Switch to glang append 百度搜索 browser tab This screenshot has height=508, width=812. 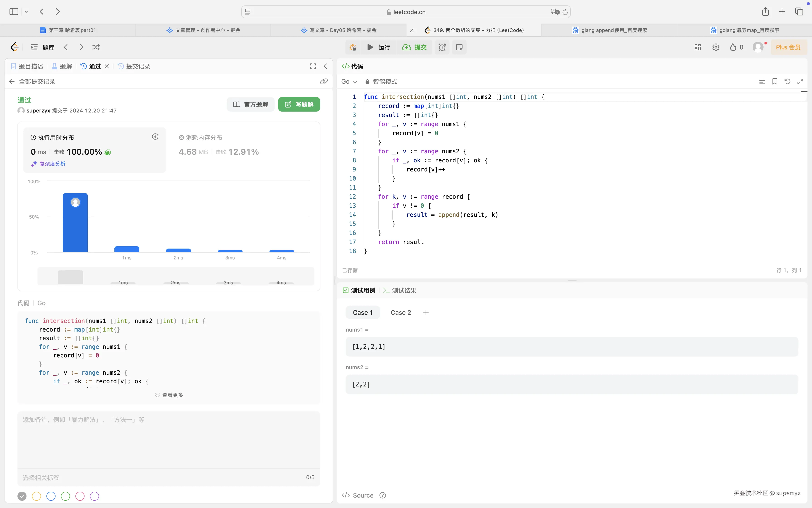tap(609, 30)
